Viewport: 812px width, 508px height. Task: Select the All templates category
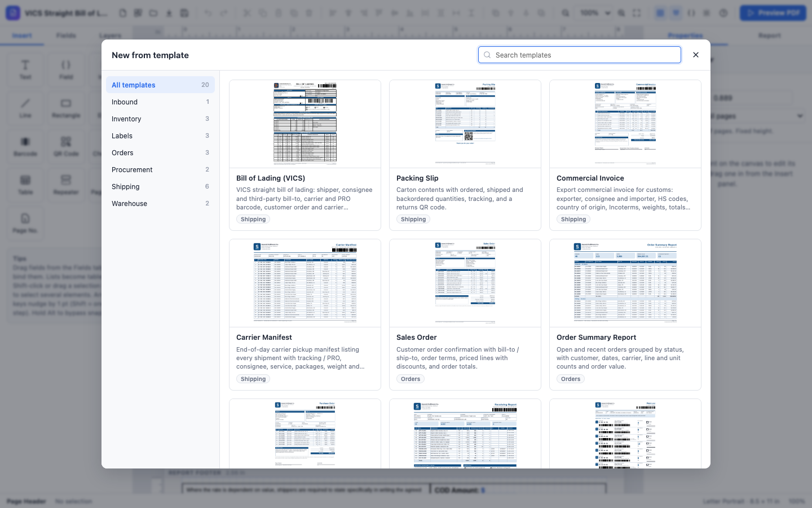coord(160,85)
